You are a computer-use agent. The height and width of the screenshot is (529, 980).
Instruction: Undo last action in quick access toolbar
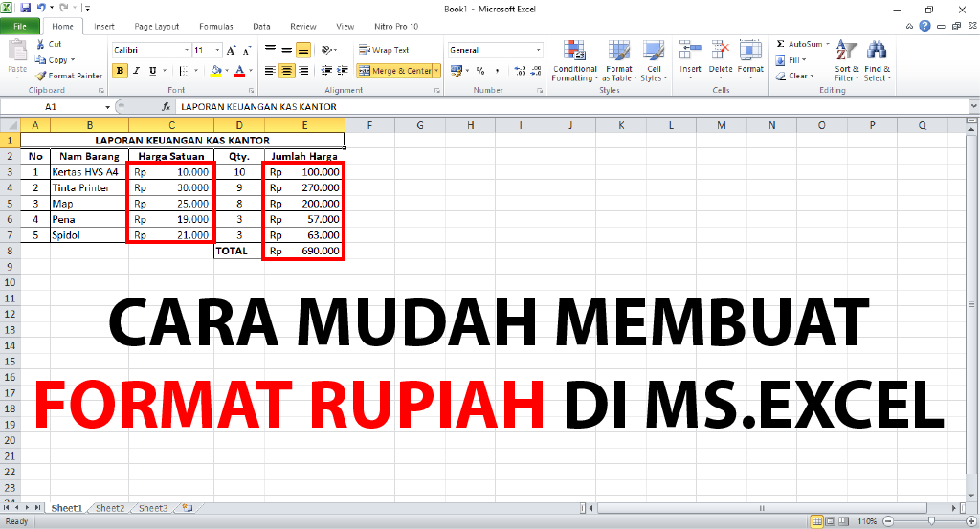(41, 8)
